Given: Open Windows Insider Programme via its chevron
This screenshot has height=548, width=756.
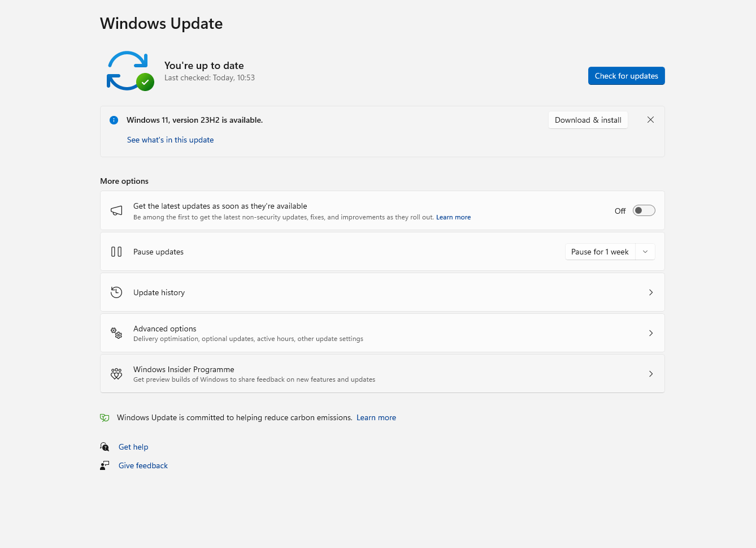Looking at the screenshot, I should click(651, 374).
